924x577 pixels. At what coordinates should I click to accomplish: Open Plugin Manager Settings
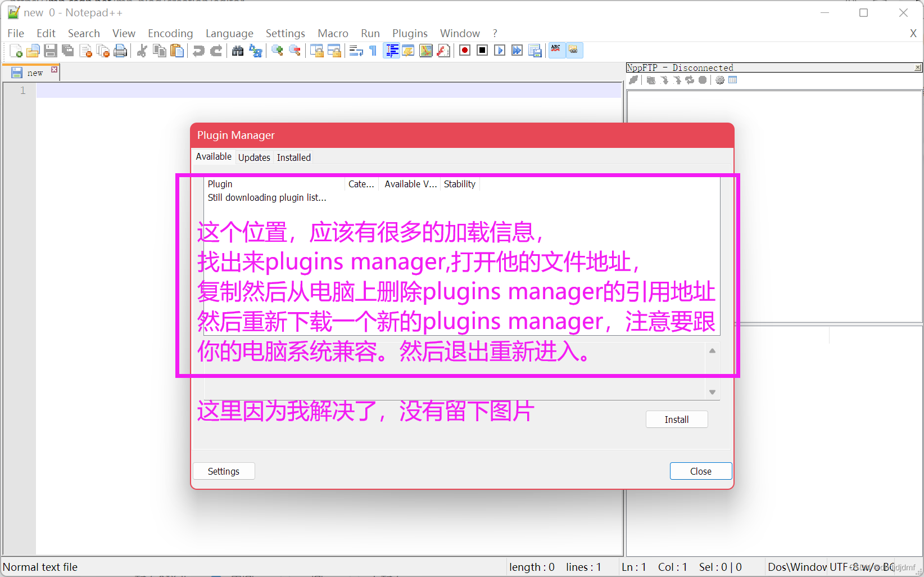point(224,471)
